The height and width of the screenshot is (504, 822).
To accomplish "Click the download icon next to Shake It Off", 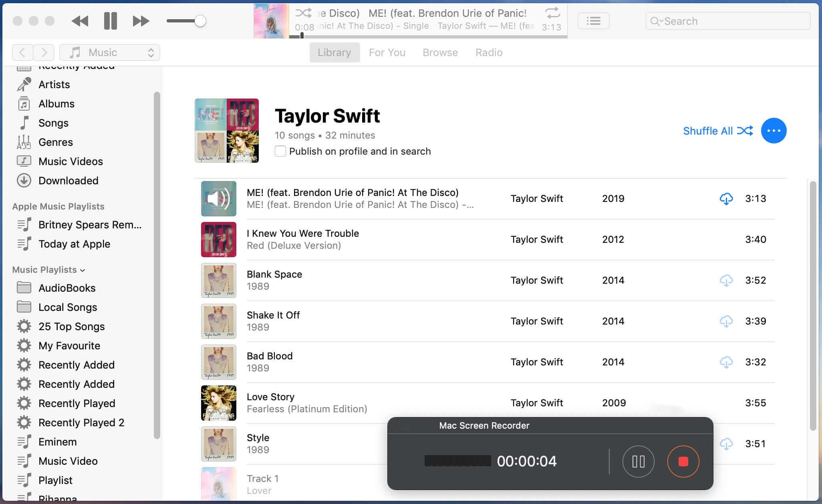I will 726,321.
